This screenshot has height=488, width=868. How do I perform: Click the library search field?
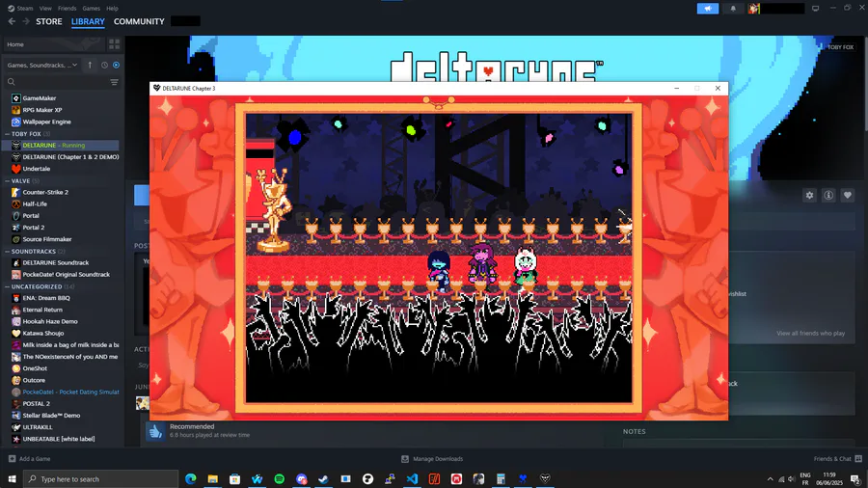[57, 82]
